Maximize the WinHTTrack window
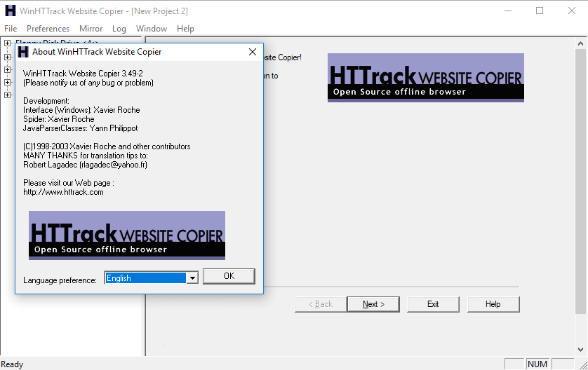This screenshot has width=588, height=370. pos(540,11)
